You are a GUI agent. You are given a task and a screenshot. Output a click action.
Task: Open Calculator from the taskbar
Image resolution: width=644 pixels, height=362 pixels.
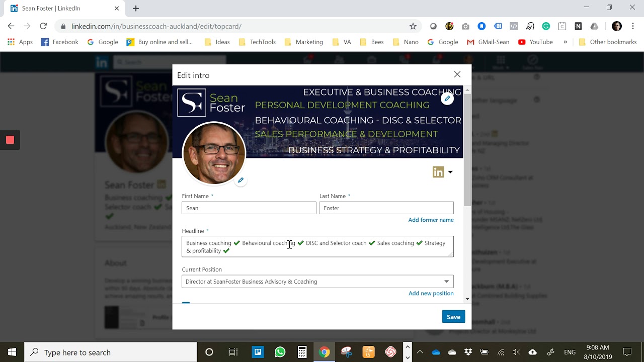[x=302, y=352]
